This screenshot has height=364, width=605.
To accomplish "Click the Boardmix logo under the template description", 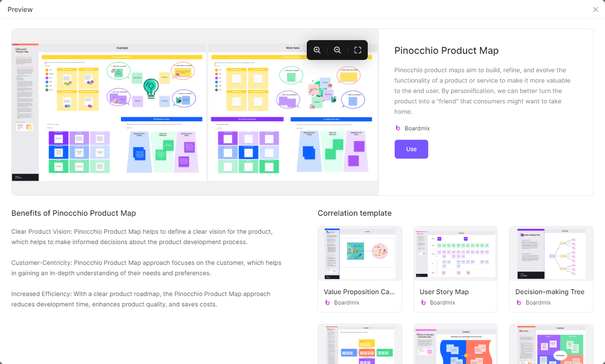I will [398, 128].
